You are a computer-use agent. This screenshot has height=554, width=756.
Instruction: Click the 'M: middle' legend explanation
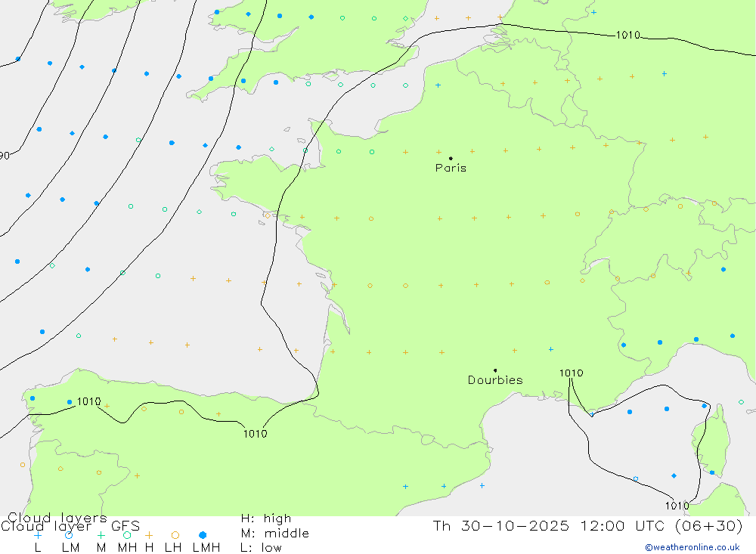click(275, 534)
